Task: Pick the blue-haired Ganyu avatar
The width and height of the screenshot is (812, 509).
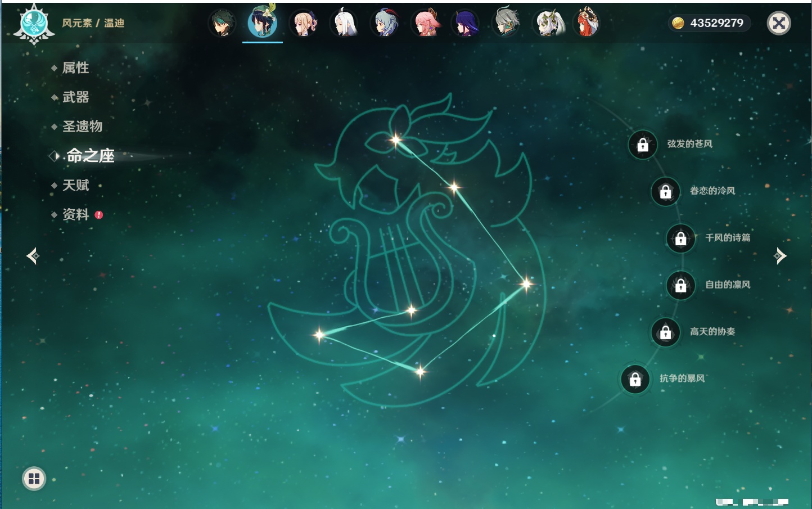Action: coord(385,24)
